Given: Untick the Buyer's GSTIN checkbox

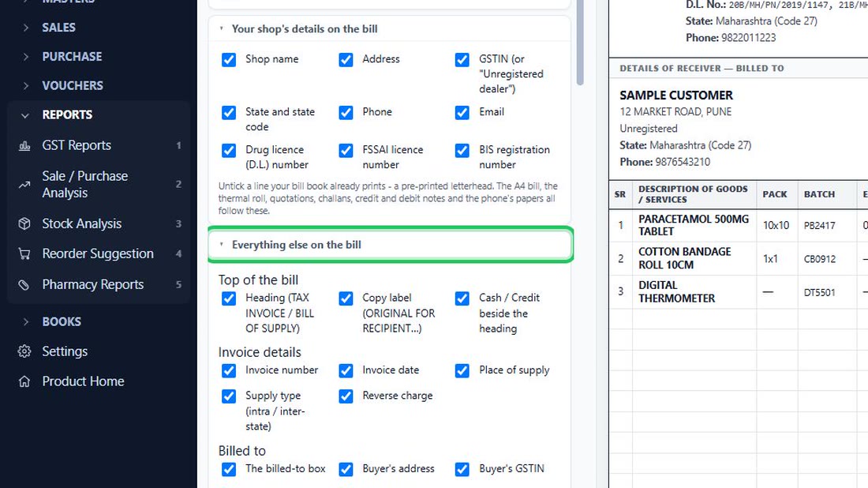Looking at the screenshot, I should click(x=462, y=470).
